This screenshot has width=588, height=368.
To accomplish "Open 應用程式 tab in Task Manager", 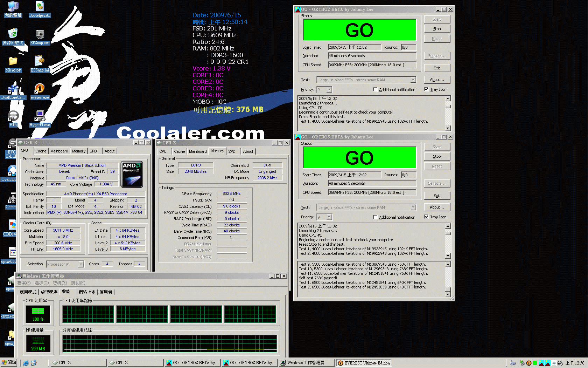I will (x=28, y=292).
